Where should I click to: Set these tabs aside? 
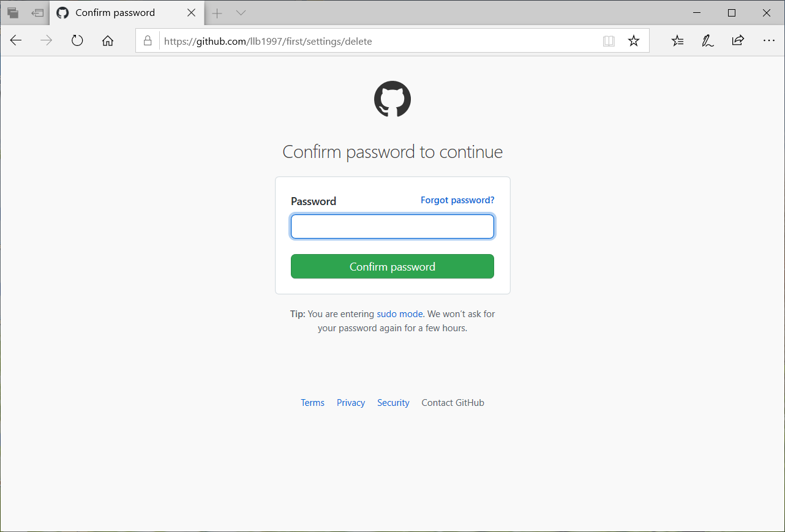point(38,12)
